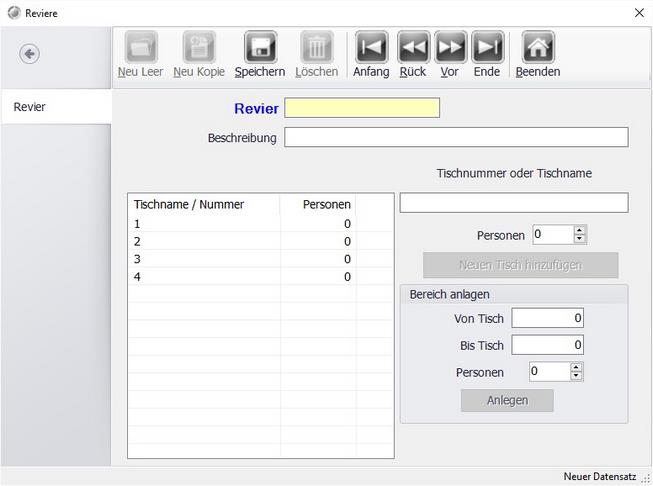The height and width of the screenshot is (486, 653).
Task: Click the Bereich anlagen group header
Action: (x=514, y=294)
